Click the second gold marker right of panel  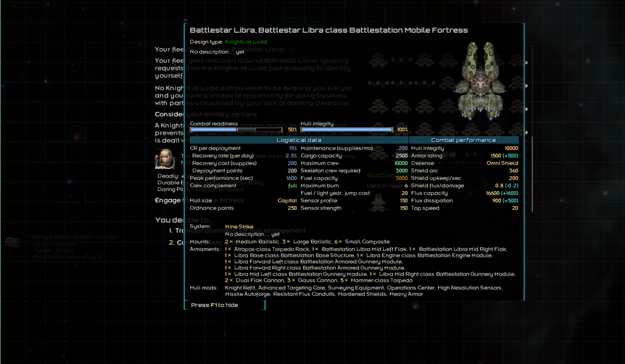click(x=526, y=86)
